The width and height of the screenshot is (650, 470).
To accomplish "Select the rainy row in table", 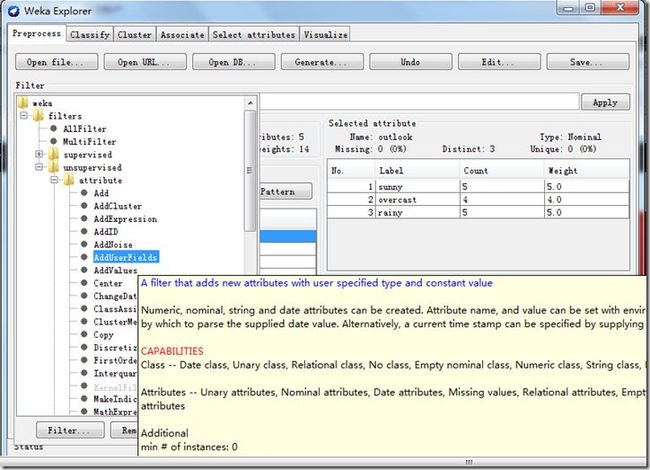I will [x=478, y=212].
